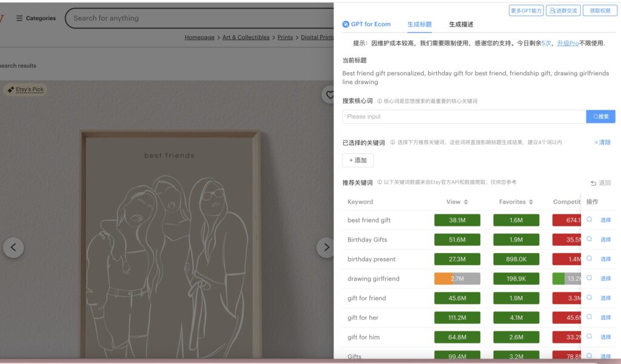The image size is (621, 364).
Task: Switch to the 生成描述 tab
Action: pyautogui.click(x=461, y=25)
